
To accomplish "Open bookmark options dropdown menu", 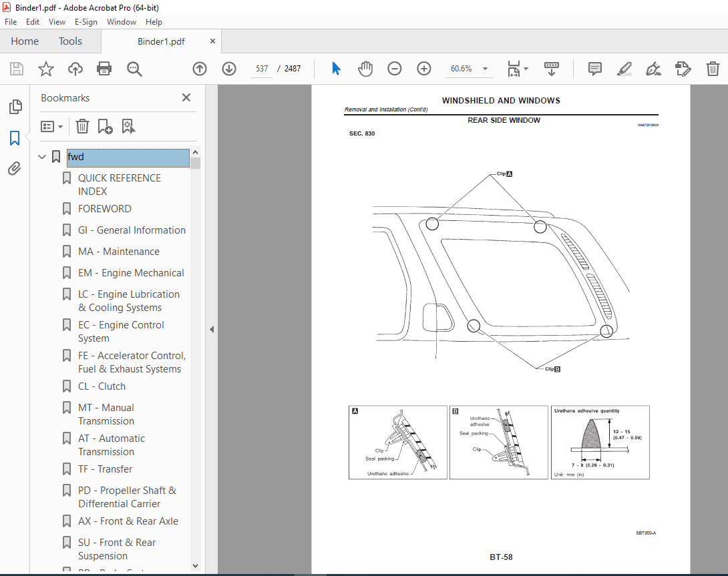I will click(x=51, y=126).
